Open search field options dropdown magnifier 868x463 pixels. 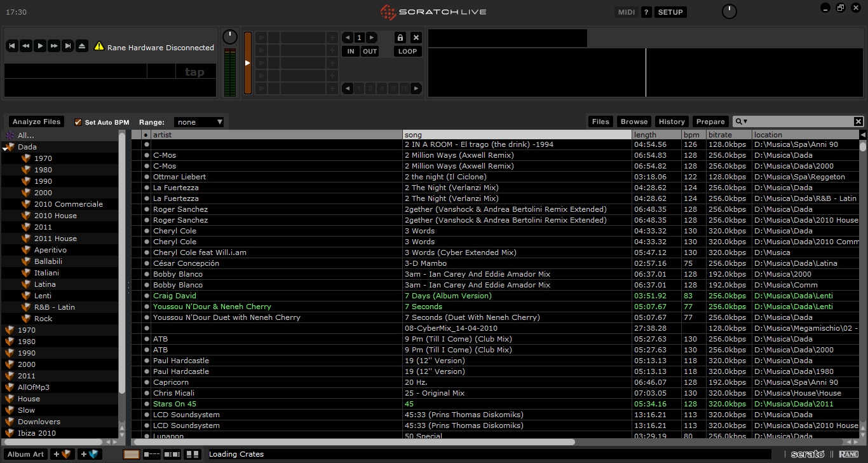[x=741, y=121]
